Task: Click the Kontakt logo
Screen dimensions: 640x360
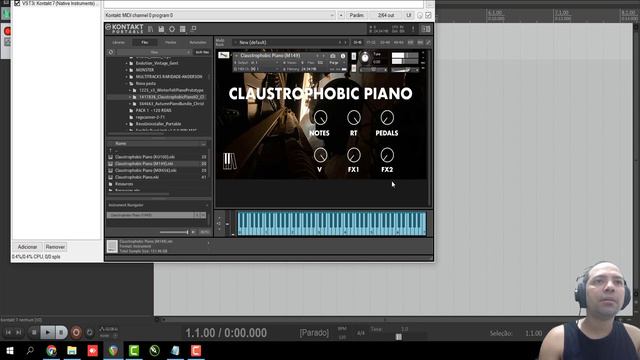Action: [x=124, y=28]
